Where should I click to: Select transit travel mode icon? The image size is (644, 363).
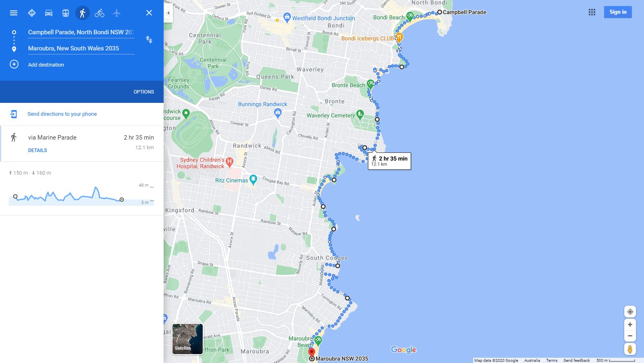pos(66,13)
